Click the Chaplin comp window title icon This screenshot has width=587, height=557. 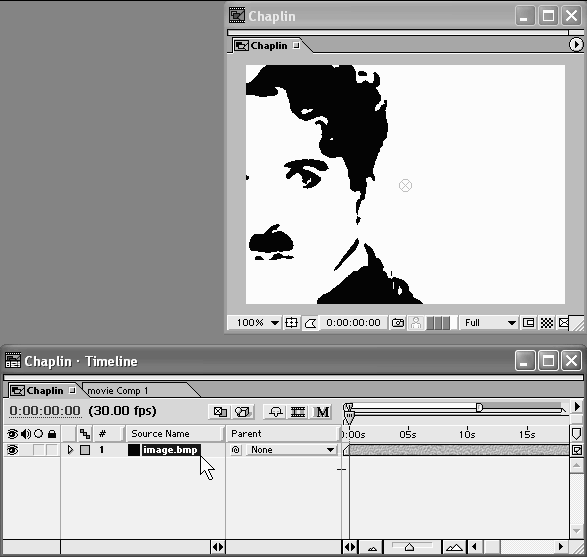click(237, 15)
